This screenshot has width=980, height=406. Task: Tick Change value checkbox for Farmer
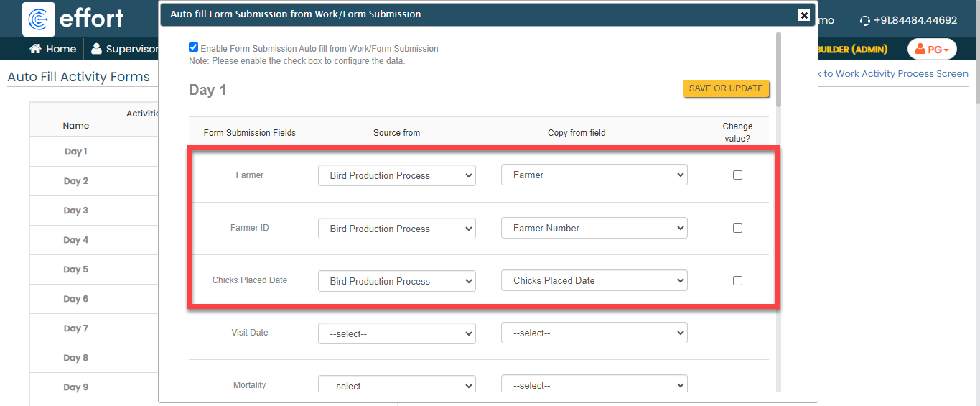tap(737, 175)
